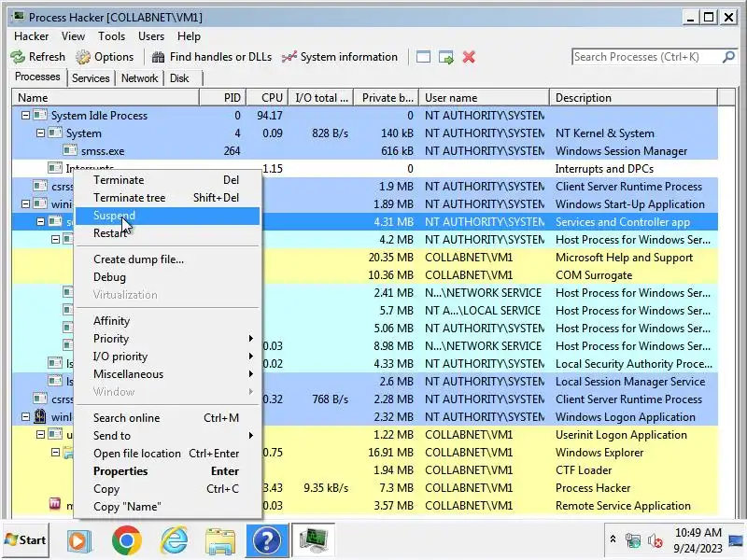Viewport: 747px width, 560px height.
Task: Click the red X kill-window toolbar icon
Action: (x=469, y=57)
